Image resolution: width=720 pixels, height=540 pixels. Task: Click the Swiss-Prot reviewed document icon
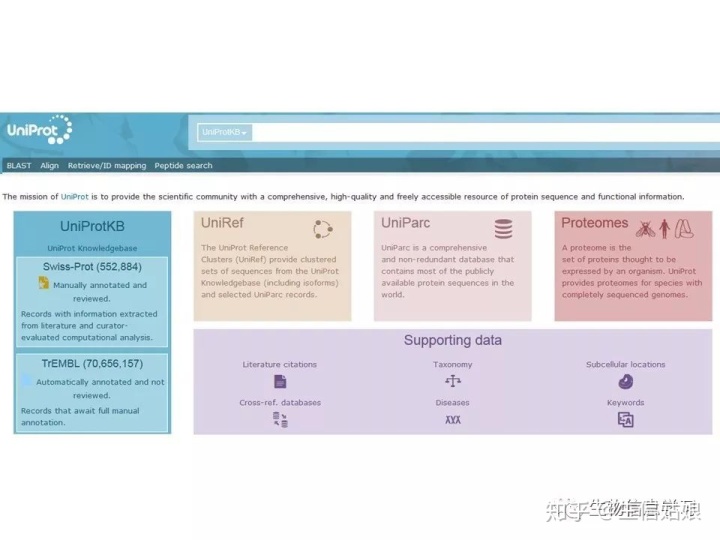point(44,283)
